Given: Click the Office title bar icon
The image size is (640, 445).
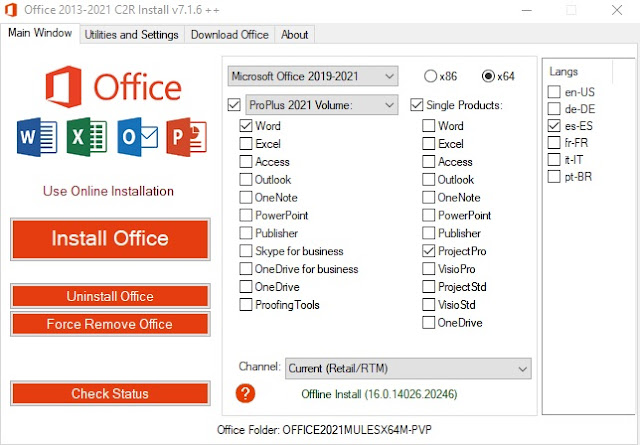Looking at the screenshot, I should pyautogui.click(x=11, y=10).
